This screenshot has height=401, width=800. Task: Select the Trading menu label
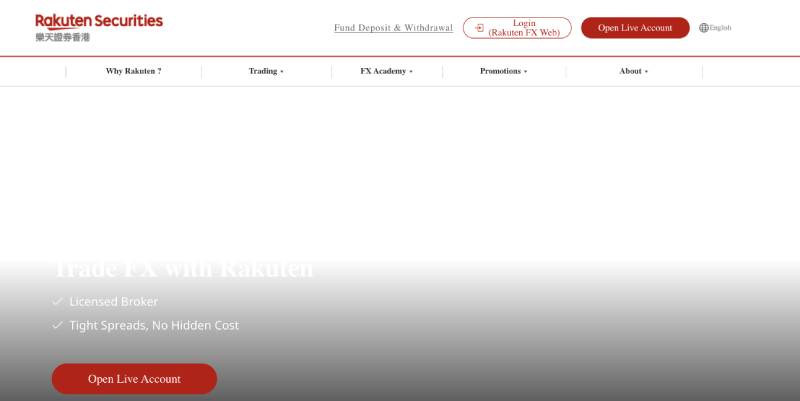pyautogui.click(x=262, y=71)
